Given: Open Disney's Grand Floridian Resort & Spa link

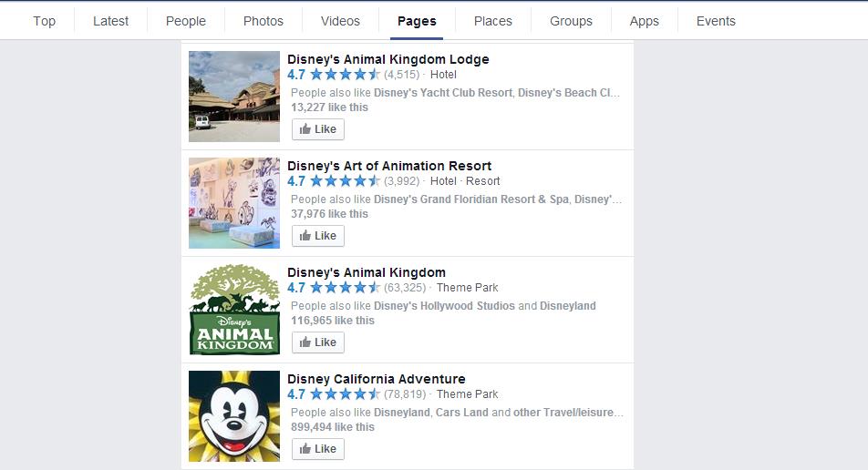Looking at the screenshot, I should click(x=471, y=199).
